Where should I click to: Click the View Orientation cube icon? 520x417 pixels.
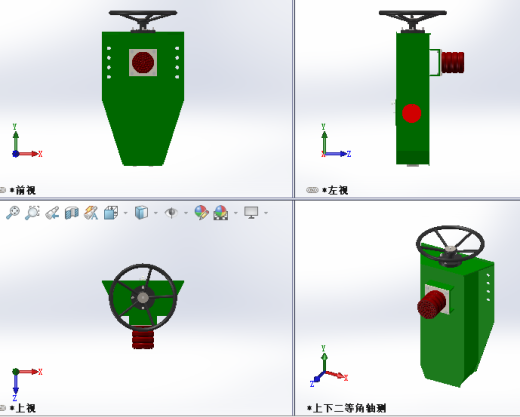point(111,213)
